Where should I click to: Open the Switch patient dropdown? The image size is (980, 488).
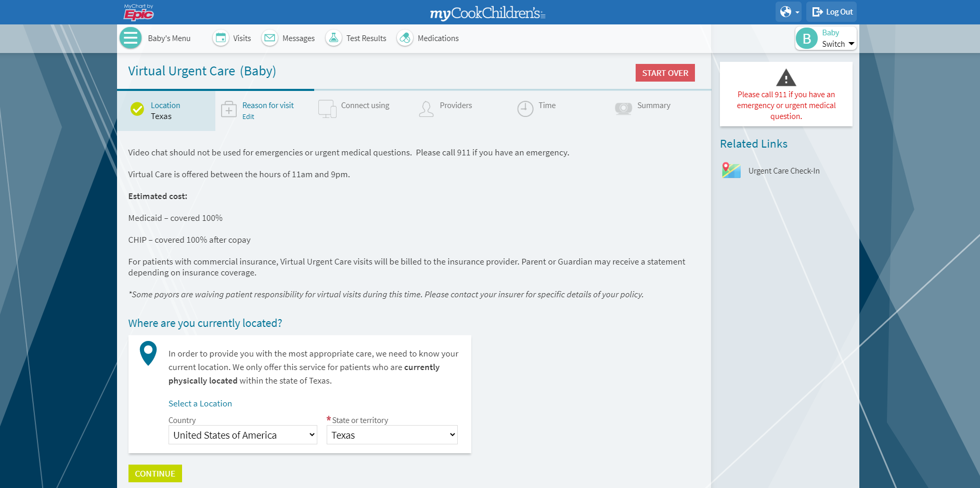tap(837, 44)
